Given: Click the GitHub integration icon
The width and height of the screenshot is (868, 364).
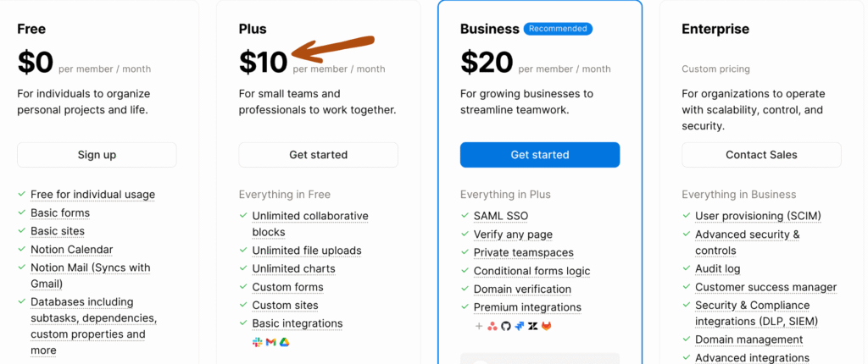Looking at the screenshot, I should [x=506, y=326].
